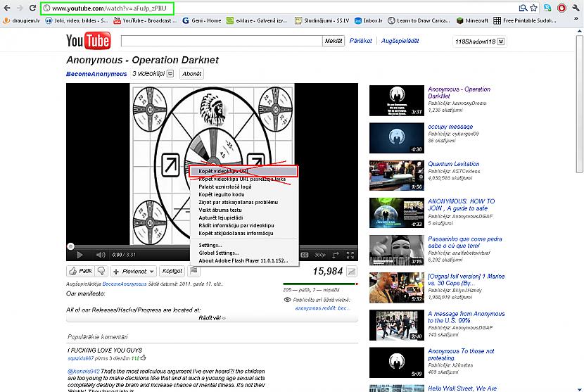
Task: Click the Kopīgot share button
Action: [x=172, y=271]
